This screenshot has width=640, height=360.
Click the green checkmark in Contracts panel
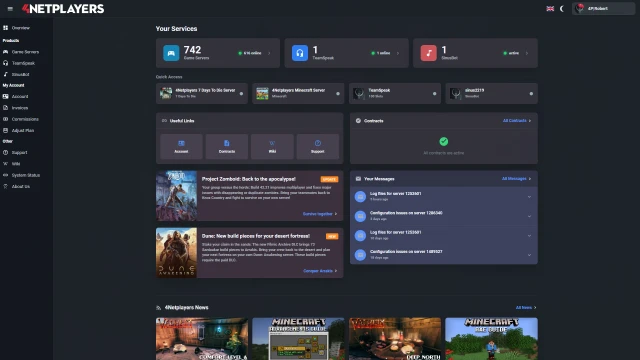(444, 142)
